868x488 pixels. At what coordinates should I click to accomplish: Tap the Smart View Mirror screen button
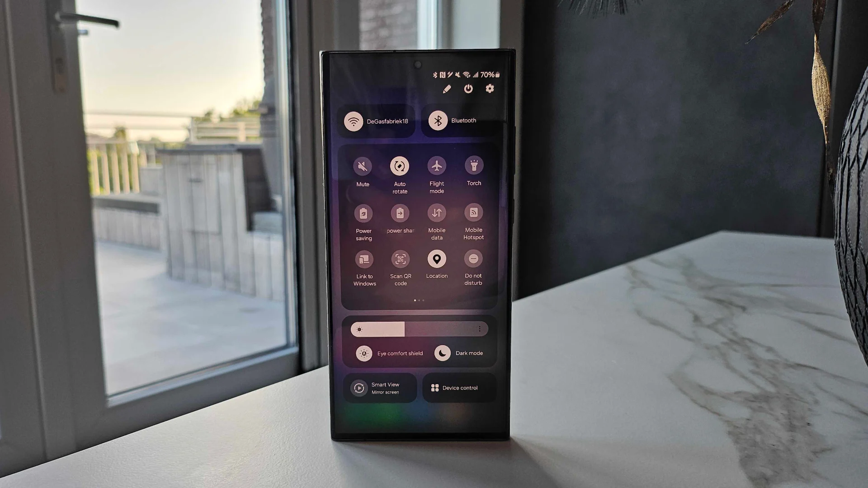[381, 388]
